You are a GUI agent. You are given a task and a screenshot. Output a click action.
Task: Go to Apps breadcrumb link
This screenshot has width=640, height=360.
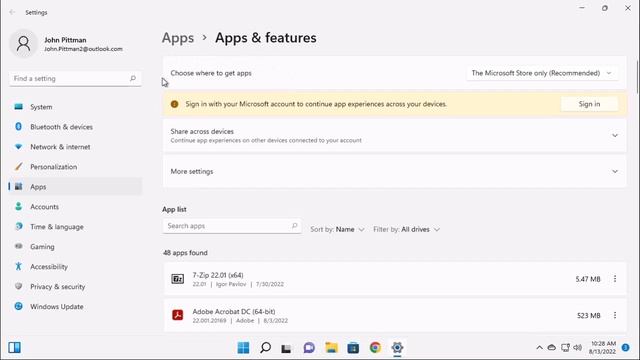[x=178, y=38]
